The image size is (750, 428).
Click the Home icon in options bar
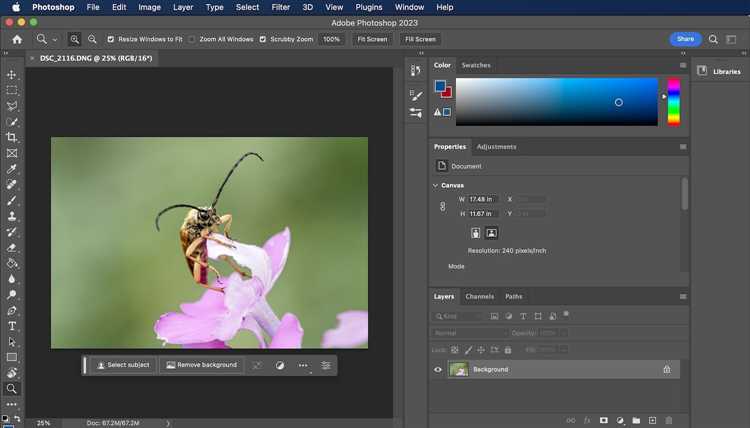tap(17, 40)
